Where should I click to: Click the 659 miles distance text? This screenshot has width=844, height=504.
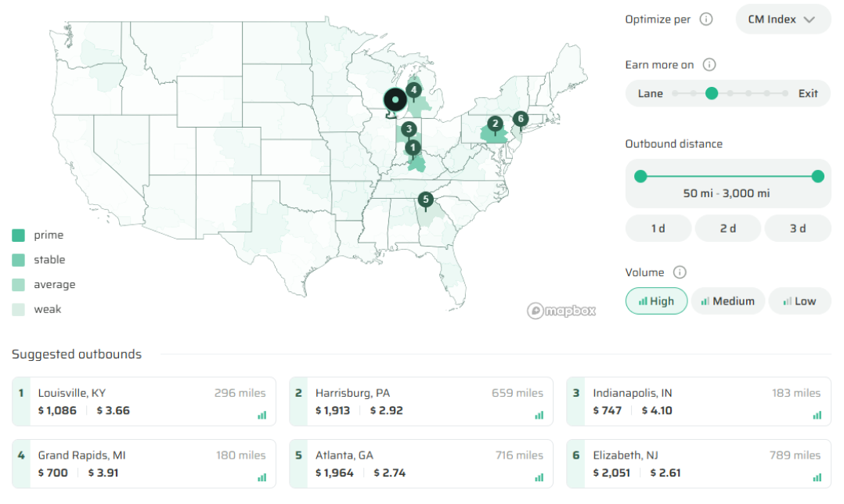[518, 393]
